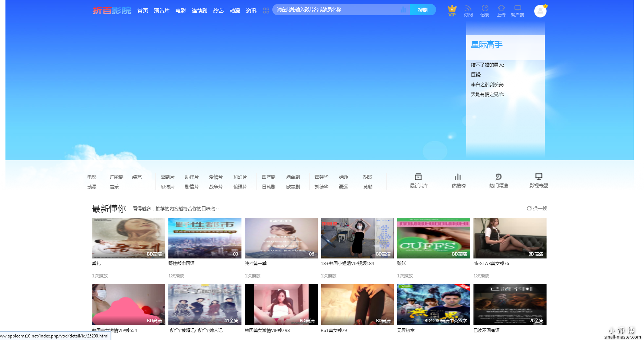Open 动漫 in the top navigation bar
644x340 pixels.
[x=235, y=11]
